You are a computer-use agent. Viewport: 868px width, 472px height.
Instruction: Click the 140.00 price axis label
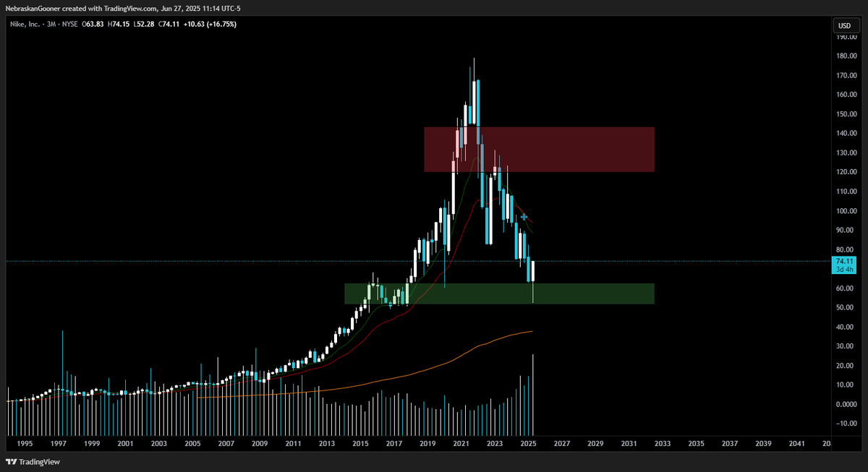pyautogui.click(x=846, y=133)
